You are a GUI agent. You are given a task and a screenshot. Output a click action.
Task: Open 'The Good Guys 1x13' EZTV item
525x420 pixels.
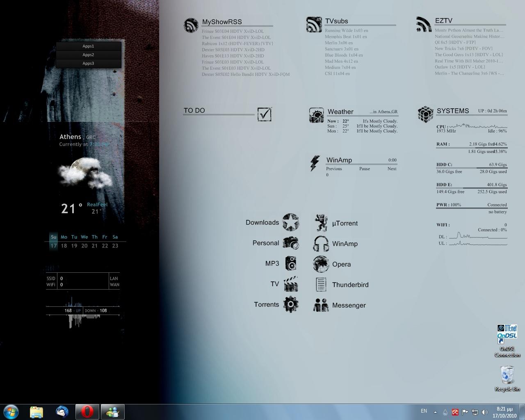click(x=469, y=55)
